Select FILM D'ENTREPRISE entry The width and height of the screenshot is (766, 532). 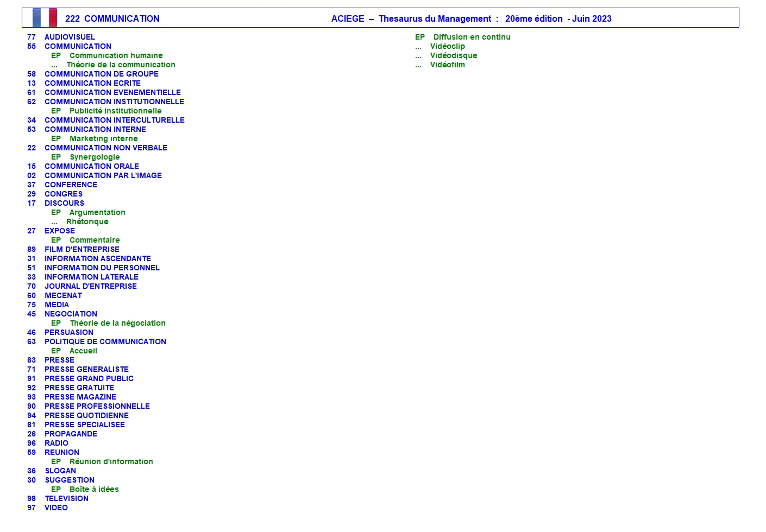(x=82, y=249)
